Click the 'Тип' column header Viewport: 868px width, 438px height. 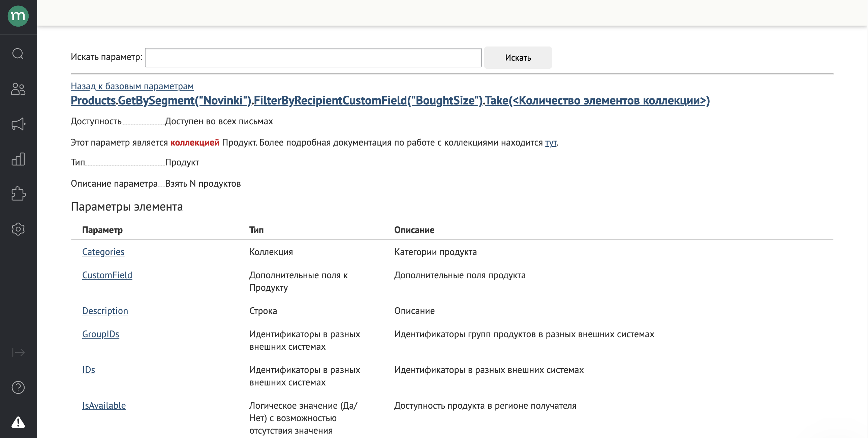(x=256, y=230)
